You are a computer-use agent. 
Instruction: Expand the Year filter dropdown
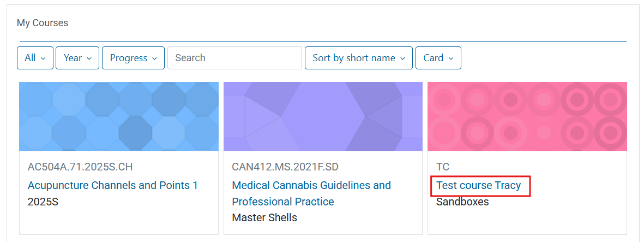click(77, 58)
